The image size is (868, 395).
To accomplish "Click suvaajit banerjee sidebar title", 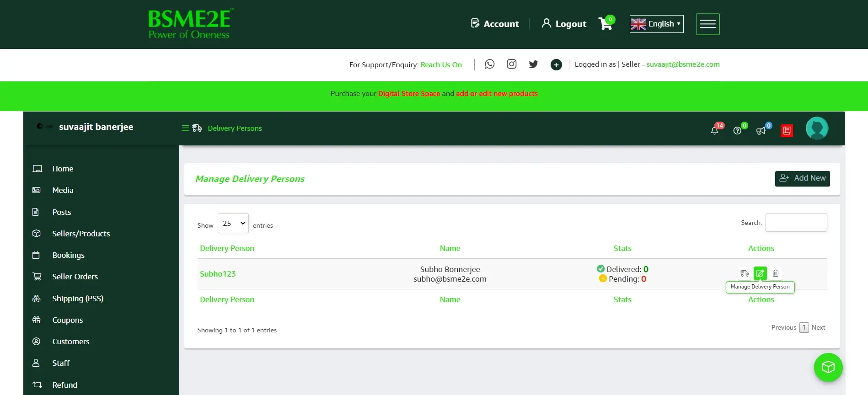I will tap(96, 127).
